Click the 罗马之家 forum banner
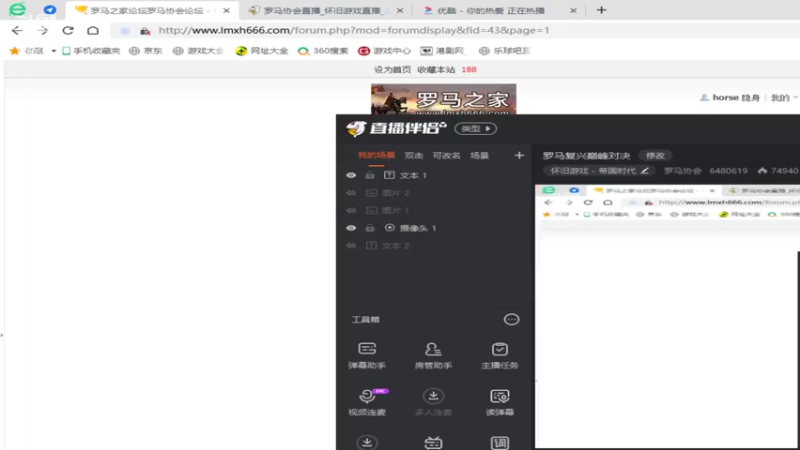The width and height of the screenshot is (800, 450). click(443, 99)
